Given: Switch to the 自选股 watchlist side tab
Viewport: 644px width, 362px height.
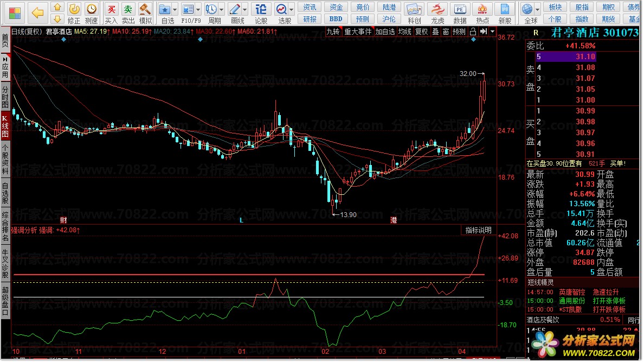Looking at the screenshot, I should 5,193.
